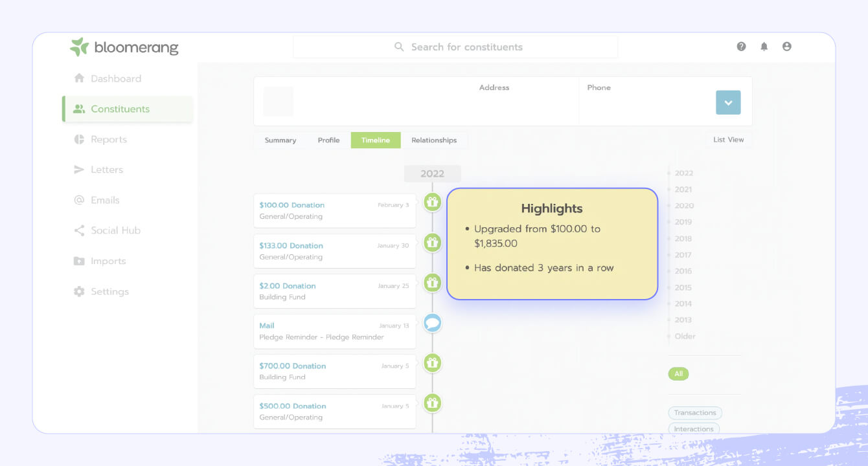Image resolution: width=868 pixels, height=466 pixels.
Task: Open the $133.00 Donation link
Action: pyautogui.click(x=291, y=245)
